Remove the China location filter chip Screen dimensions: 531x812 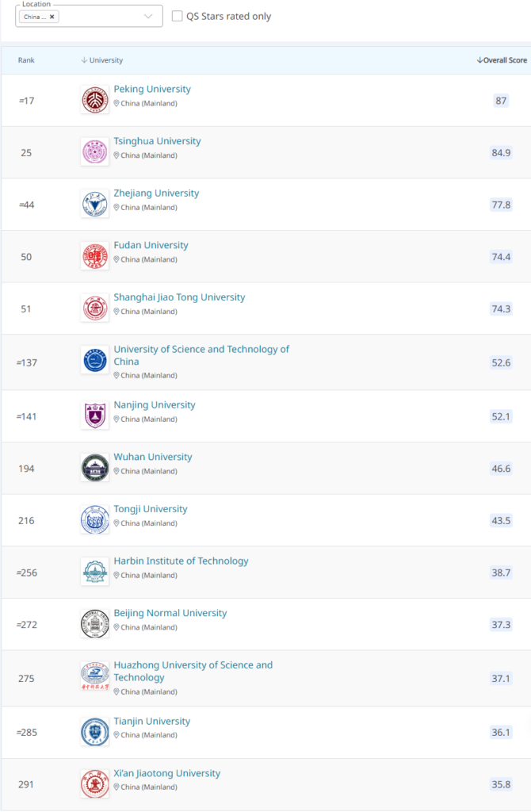[52, 17]
